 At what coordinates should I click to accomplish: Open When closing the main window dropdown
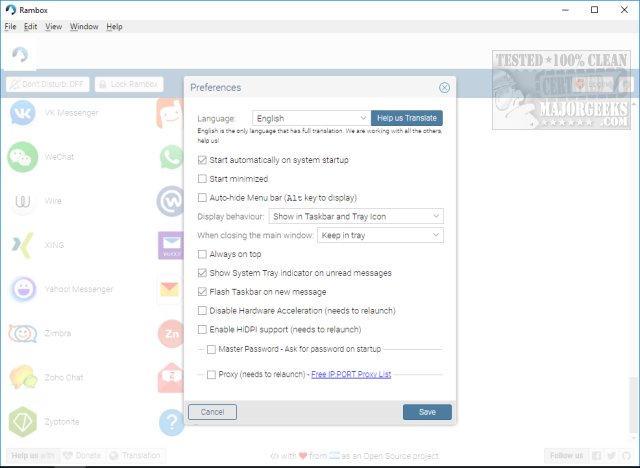point(380,235)
